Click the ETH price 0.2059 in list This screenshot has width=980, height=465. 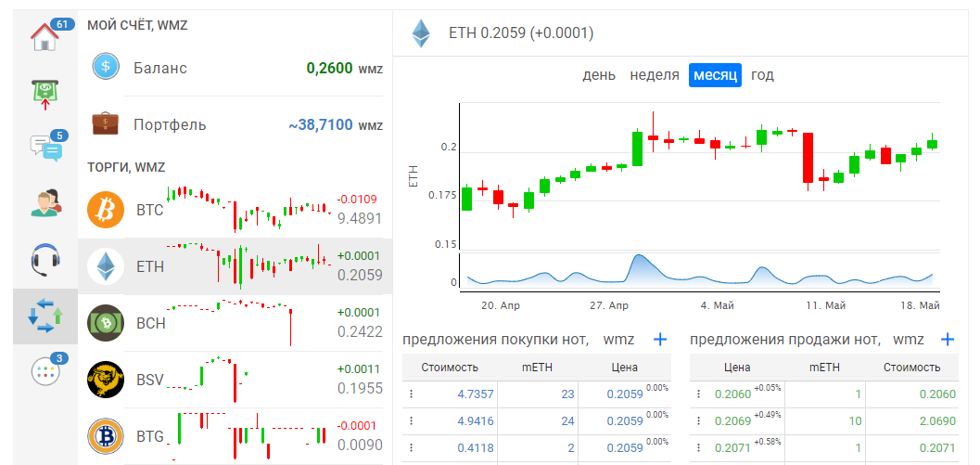click(x=360, y=275)
